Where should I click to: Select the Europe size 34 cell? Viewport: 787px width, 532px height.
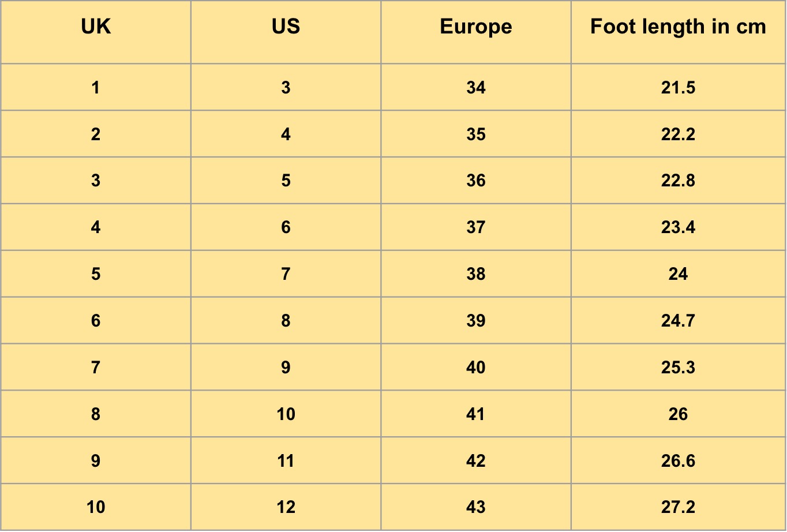click(x=475, y=88)
